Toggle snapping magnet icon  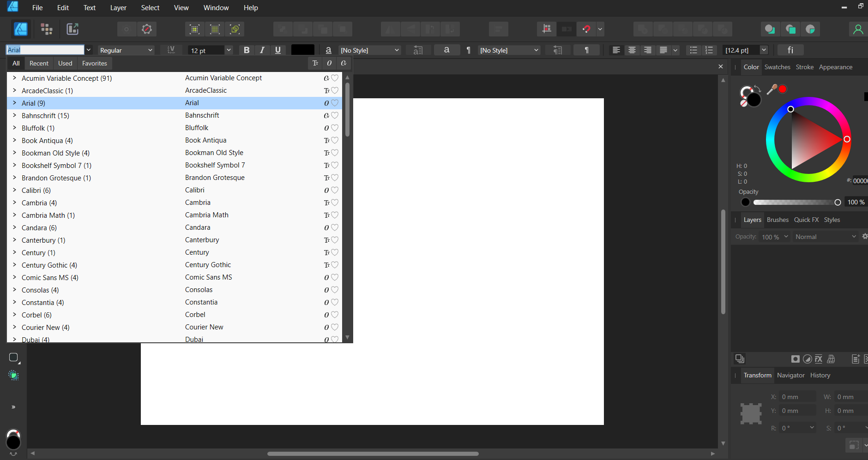(x=586, y=29)
